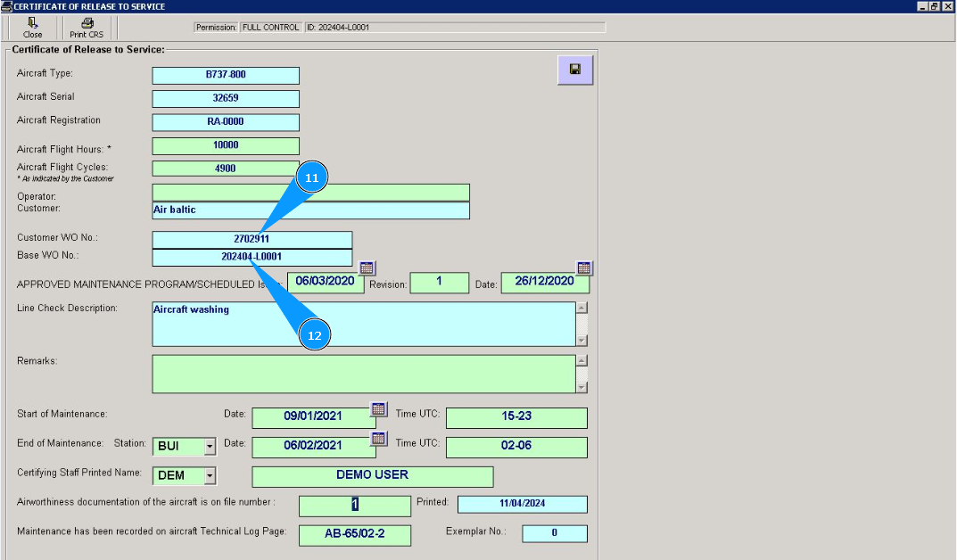Click the DEMO USER printed name field

(372, 476)
